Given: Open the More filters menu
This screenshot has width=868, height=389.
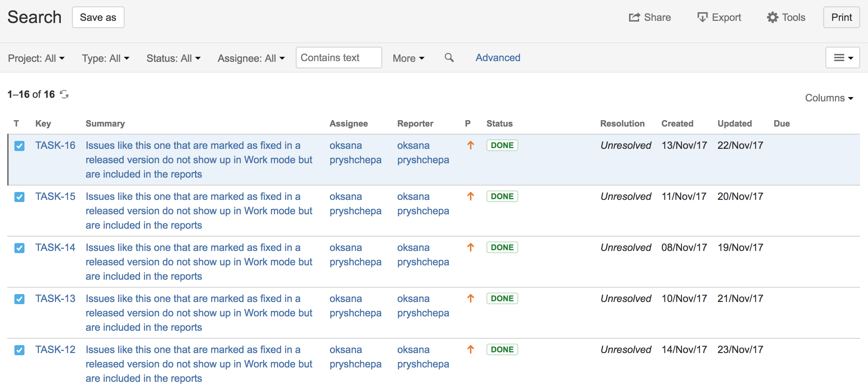Looking at the screenshot, I should (x=408, y=58).
